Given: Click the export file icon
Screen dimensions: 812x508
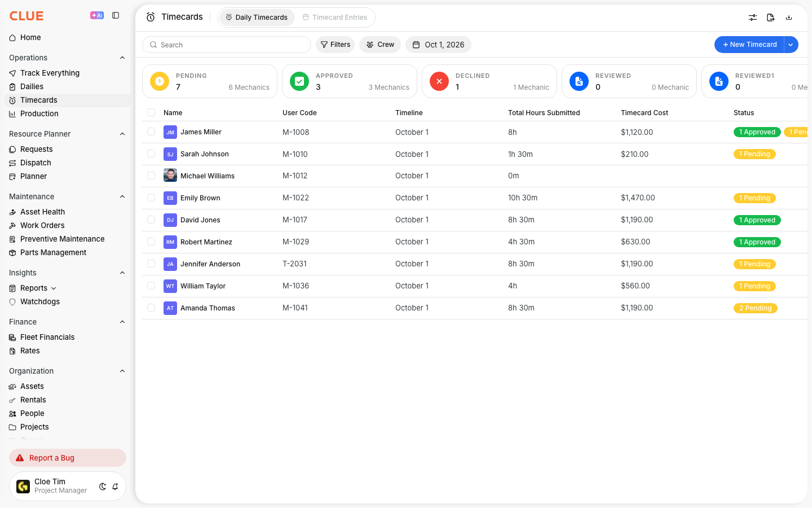Looking at the screenshot, I should click(x=771, y=17).
